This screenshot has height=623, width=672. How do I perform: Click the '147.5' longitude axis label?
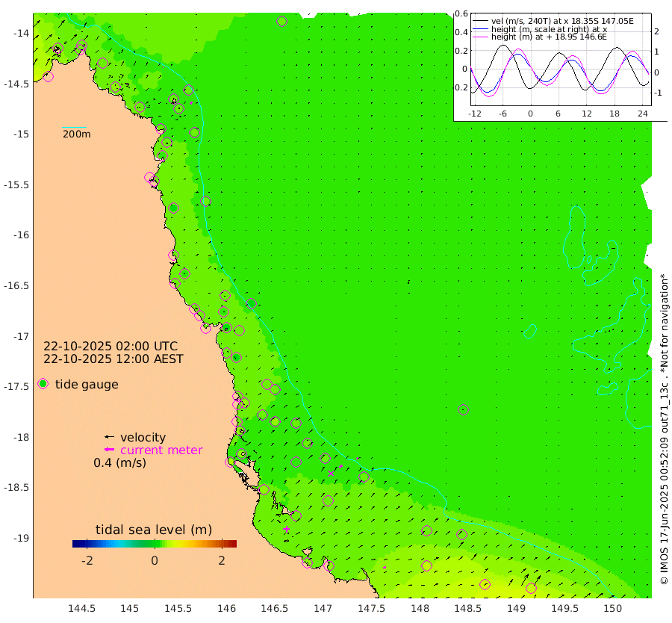pos(372,608)
